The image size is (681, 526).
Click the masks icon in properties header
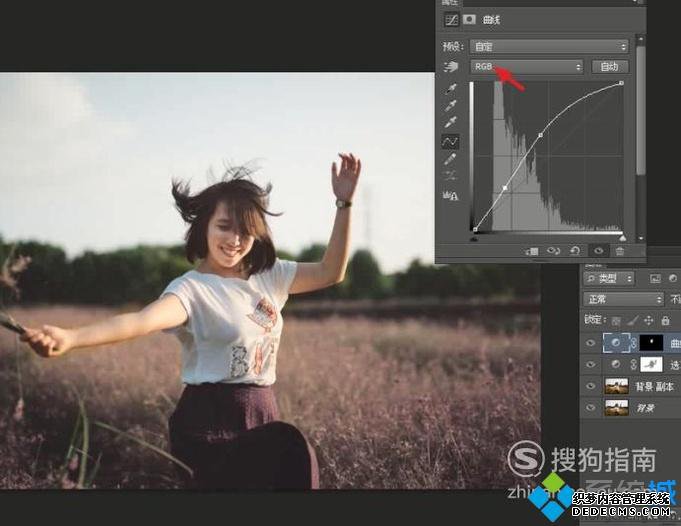(469, 19)
